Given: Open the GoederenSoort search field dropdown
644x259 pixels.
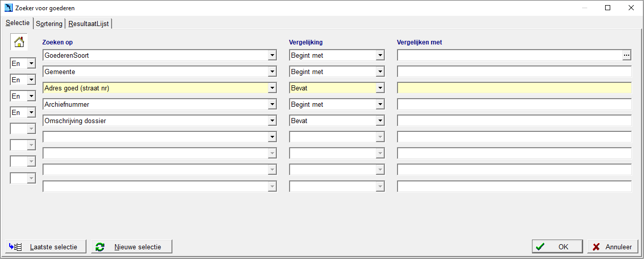Looking at the screenshot, I should coord(272,55).
